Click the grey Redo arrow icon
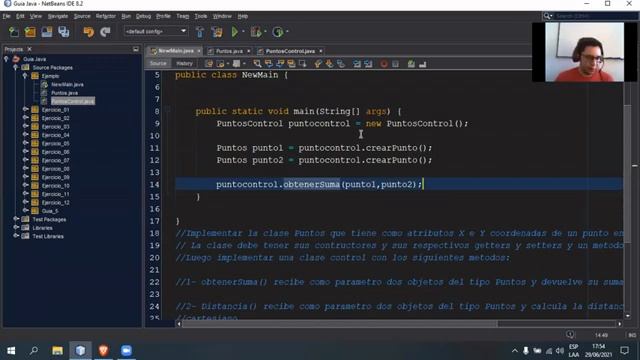Screen dimensions: 640x360 tap(105, 32)
